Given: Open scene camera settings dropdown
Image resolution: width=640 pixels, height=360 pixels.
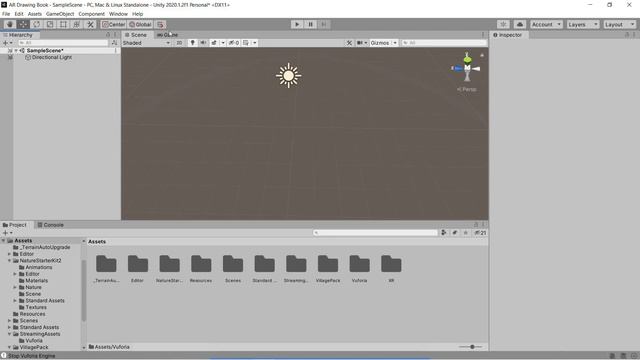Looking at the screenshot, I should coord(362,43).
